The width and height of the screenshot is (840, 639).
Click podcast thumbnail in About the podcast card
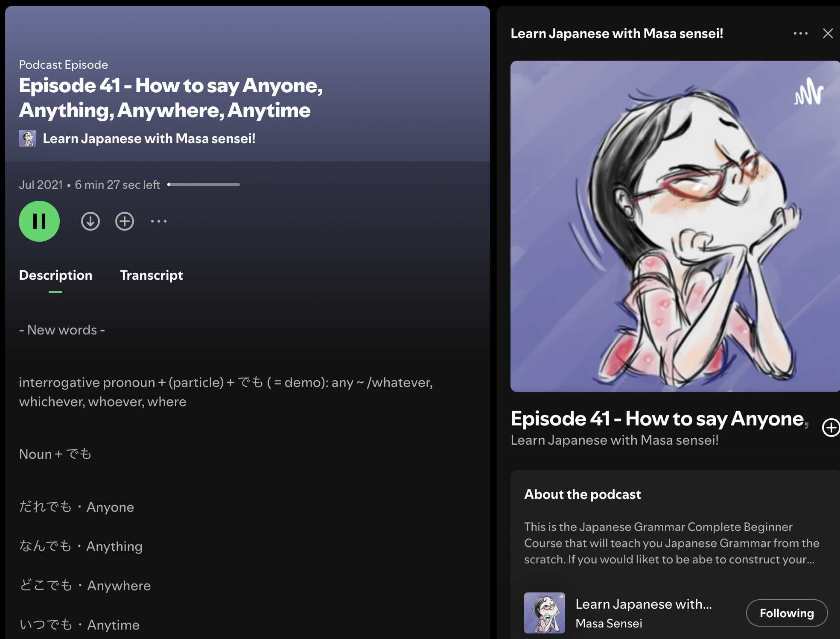(545, 613)
